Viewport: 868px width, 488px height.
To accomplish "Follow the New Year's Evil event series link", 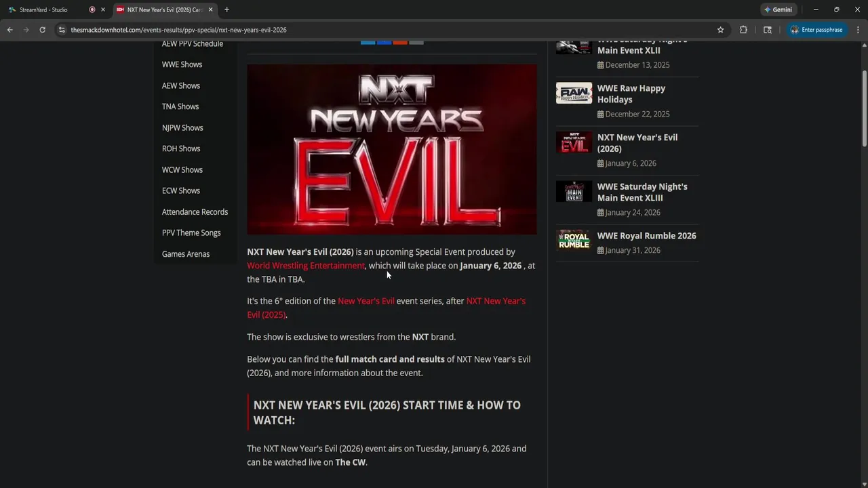I will click(x=366, y=301).
